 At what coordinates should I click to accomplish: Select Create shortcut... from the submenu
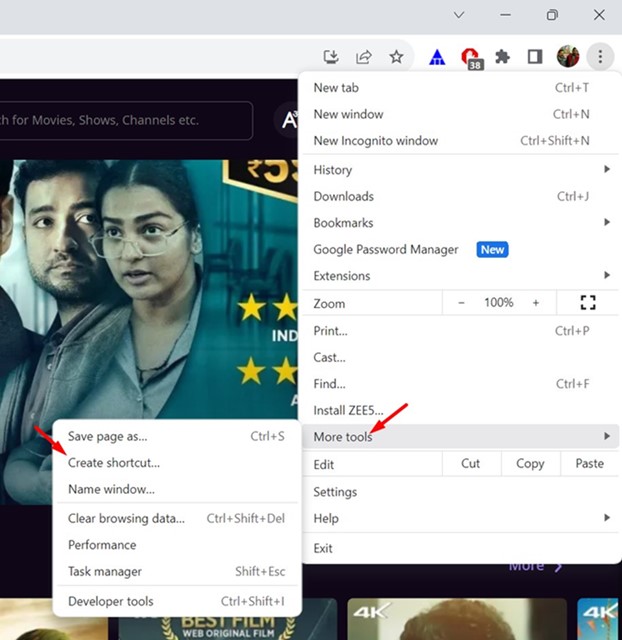114,463
